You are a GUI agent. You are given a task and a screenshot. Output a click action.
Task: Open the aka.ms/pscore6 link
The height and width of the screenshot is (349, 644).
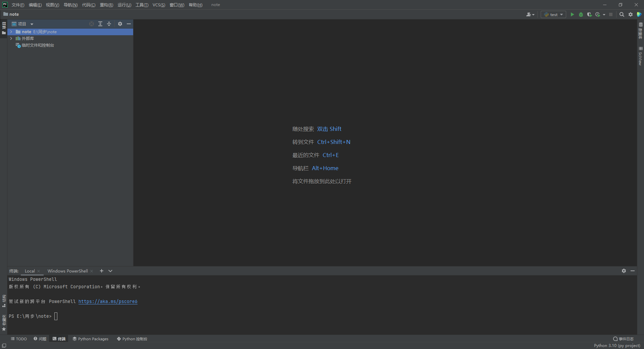click(108, 301)
